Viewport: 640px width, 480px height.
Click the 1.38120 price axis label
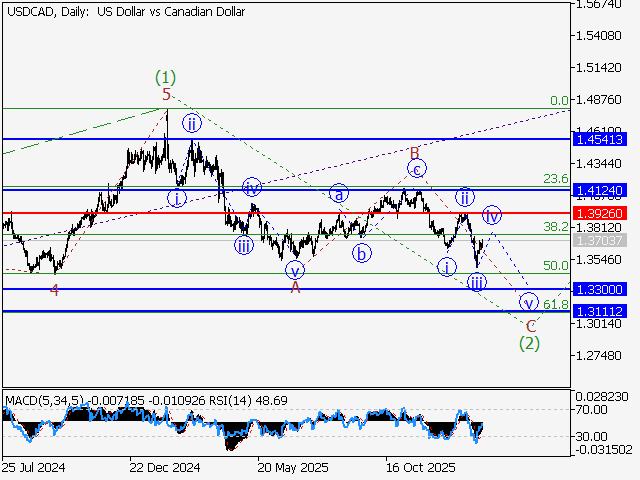click(598, 227)
